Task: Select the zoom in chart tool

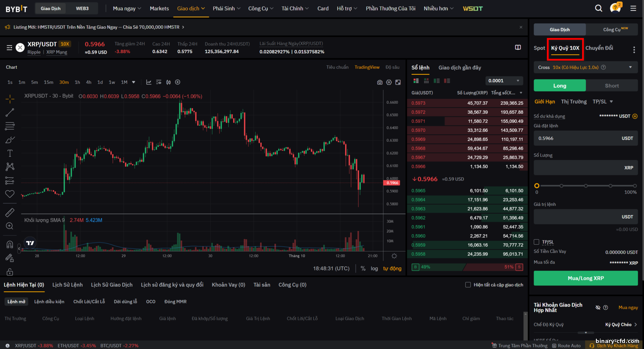Action: click(x=10, y=226)
